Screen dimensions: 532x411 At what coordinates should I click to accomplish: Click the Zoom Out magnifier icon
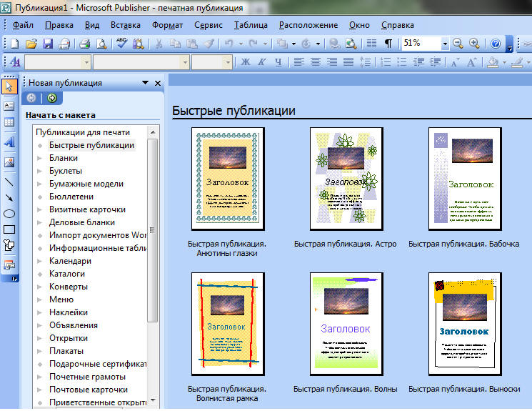pos(458,44)
